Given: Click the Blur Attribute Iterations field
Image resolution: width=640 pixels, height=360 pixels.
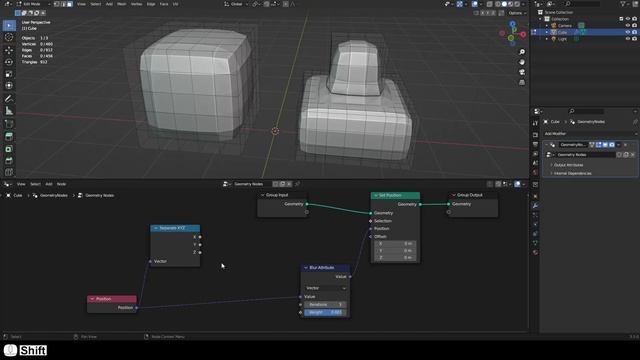Looking at the screenshot, I should [x=325, y=304].
